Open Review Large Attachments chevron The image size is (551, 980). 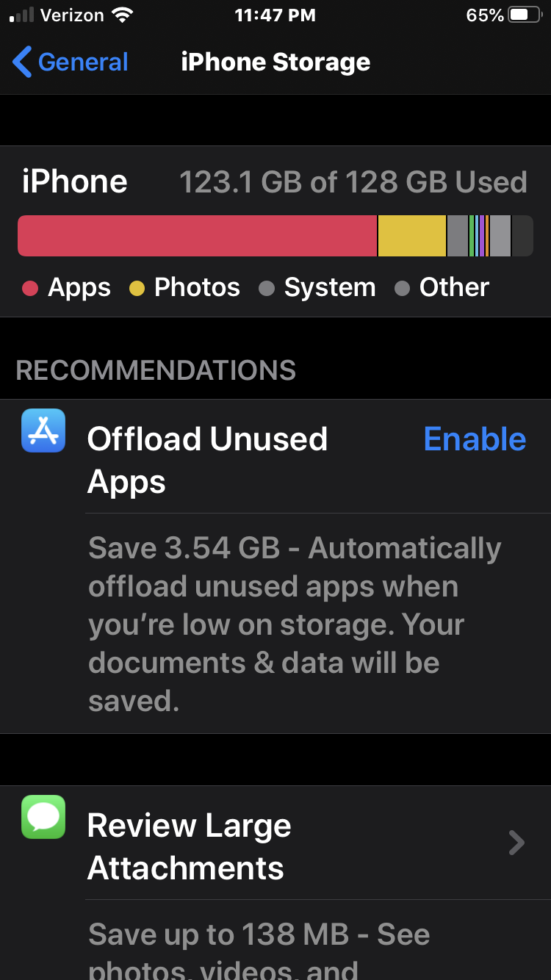(x=516, y=843)
